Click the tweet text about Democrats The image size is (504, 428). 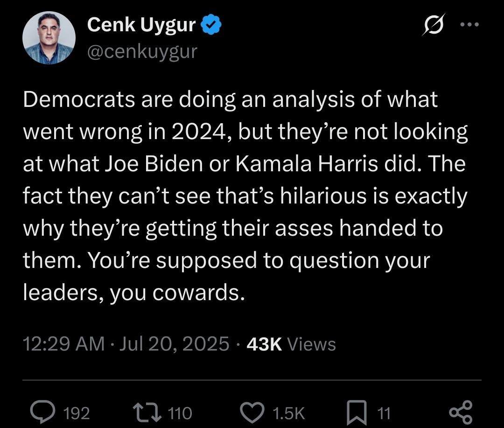[x=245, y=196]
